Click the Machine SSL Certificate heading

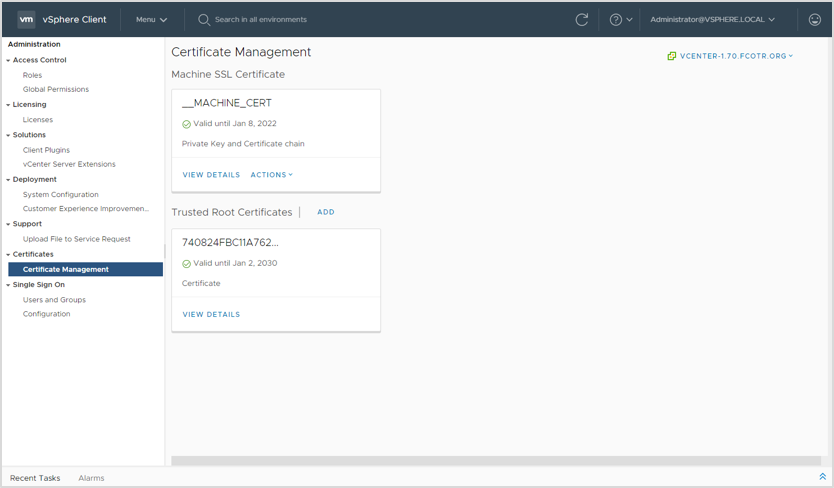[228, 75]
